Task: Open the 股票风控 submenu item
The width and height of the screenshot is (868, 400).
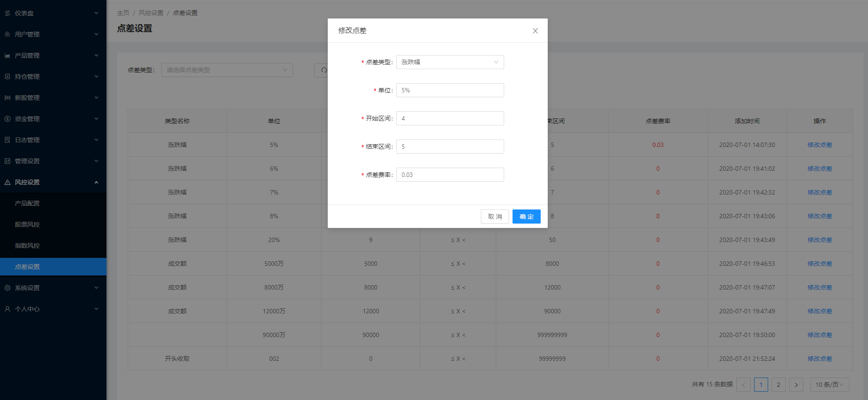Action: point(27,224)
